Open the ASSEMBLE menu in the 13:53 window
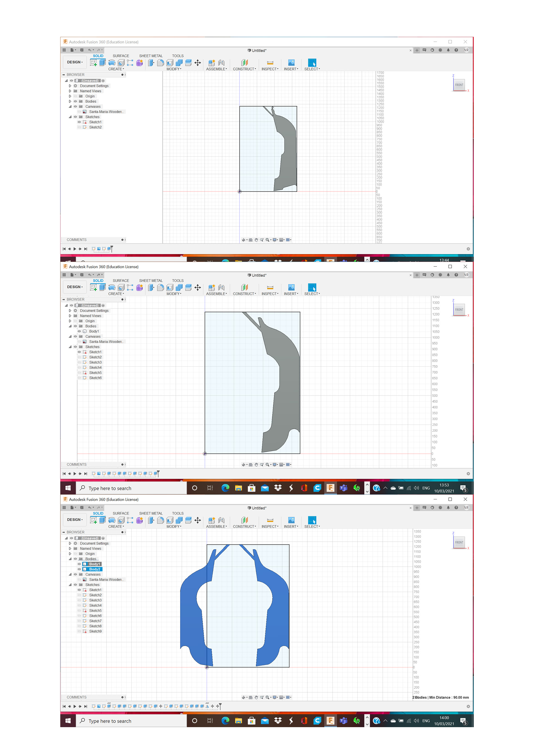Viewport: 534px width, 756px height. pos(216,294)
